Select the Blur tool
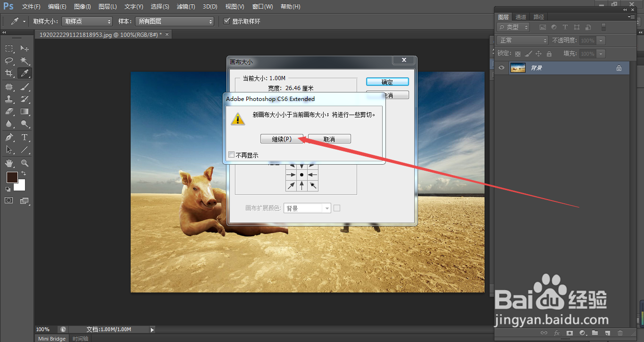The width and height of the screenshot is (644, 342). coord(9,124)
